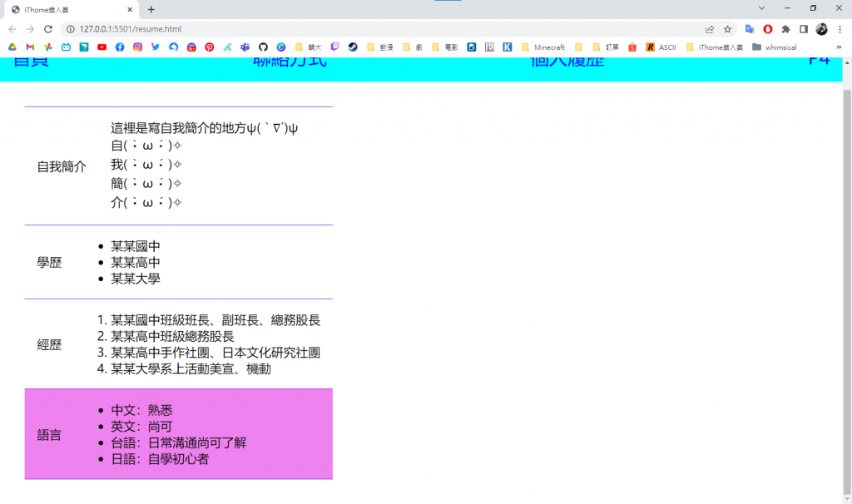This screenshot has height=504, width=852.
Task: Click the 經歷 table heading
Action: [49, 345]
